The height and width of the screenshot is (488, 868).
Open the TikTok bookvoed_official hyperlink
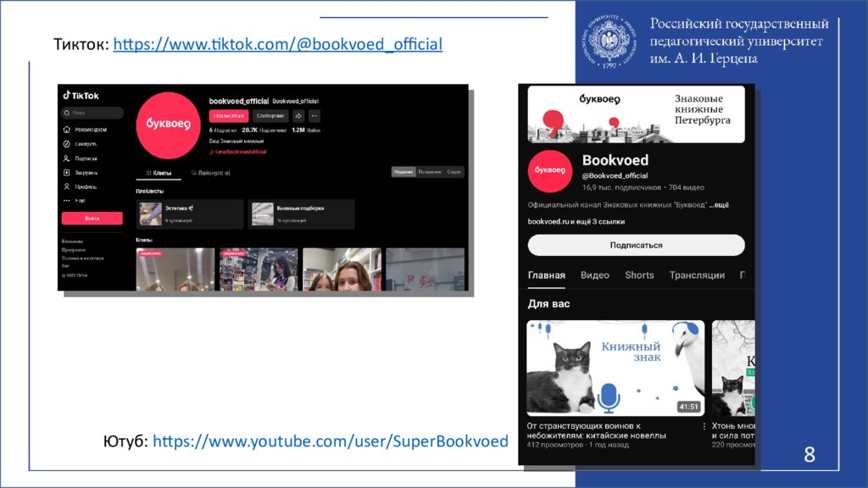tap(278, 44)
